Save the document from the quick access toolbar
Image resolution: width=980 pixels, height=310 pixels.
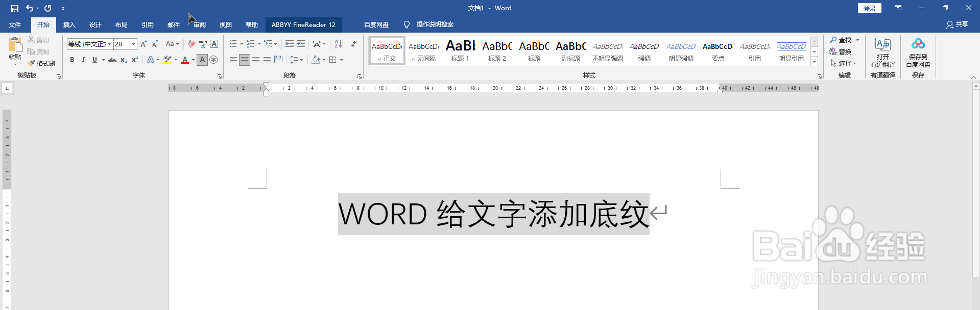click(x=15, y=8)
